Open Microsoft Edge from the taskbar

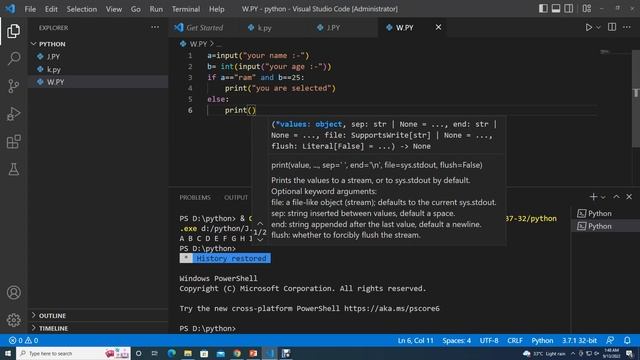point(171,353)
